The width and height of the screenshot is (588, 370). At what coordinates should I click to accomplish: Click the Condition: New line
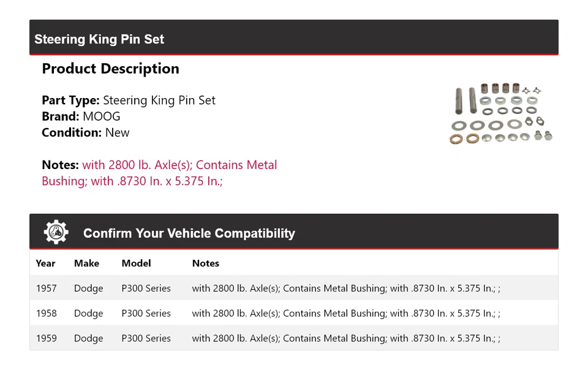86,132
